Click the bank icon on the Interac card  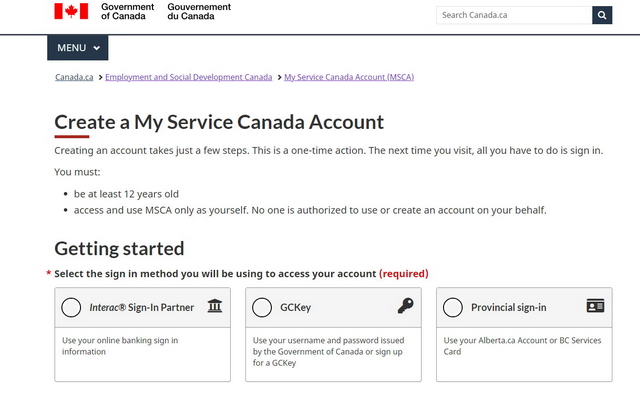(215, 306)
